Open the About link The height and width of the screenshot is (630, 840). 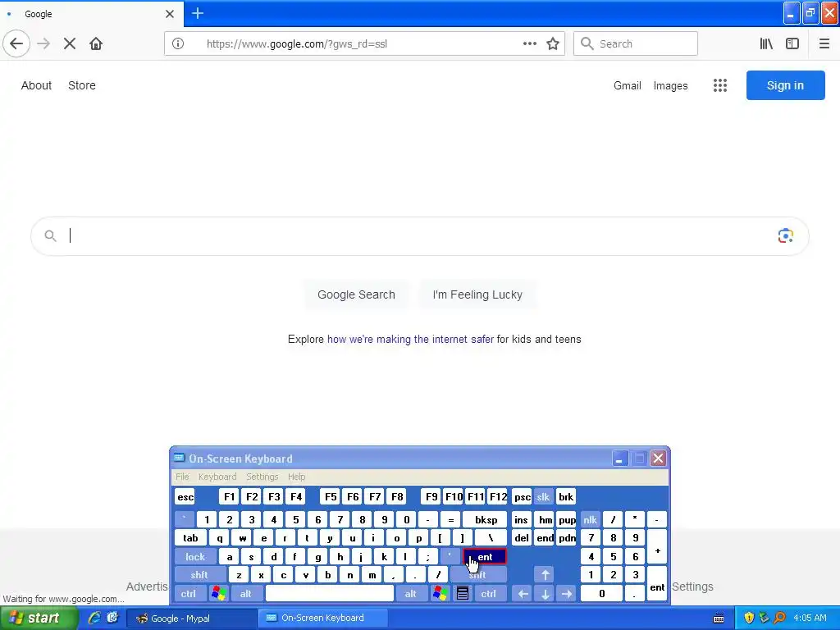point(36,85)
